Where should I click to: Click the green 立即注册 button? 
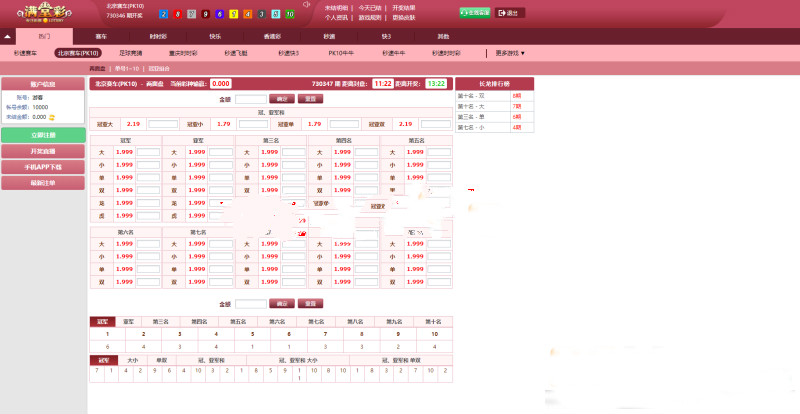click(43, 135)
